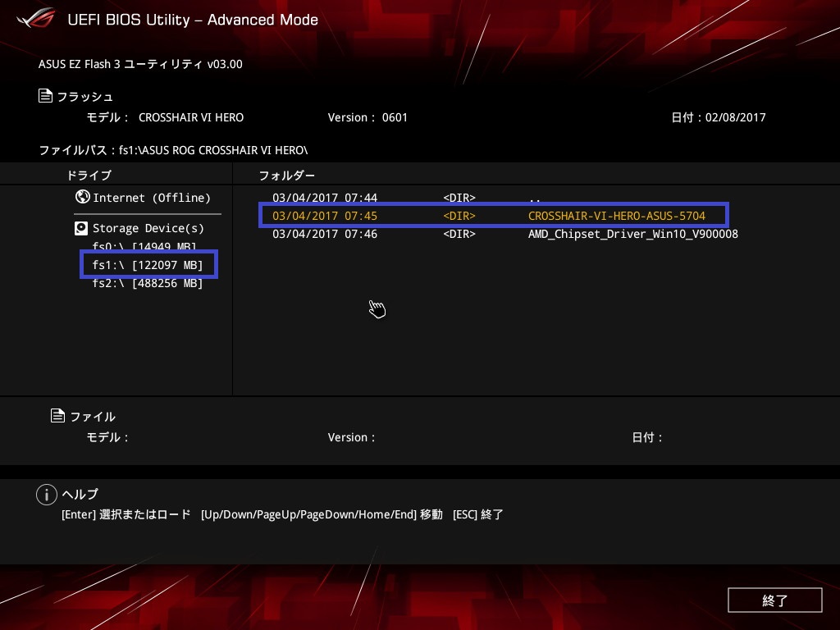
Task: Click the 日付 02/08/2017 text
Action: tap(719, 117)
